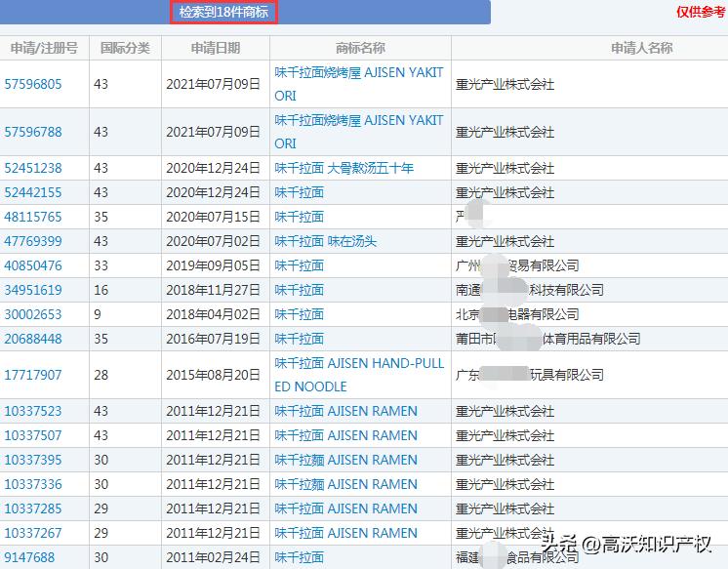Select class 33 in row 40850476

101,265
